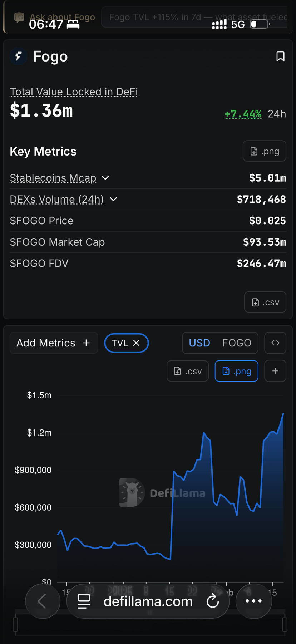Download Key Metrics as .csv
Screen dimensions: 296x644
coord(265,302)
